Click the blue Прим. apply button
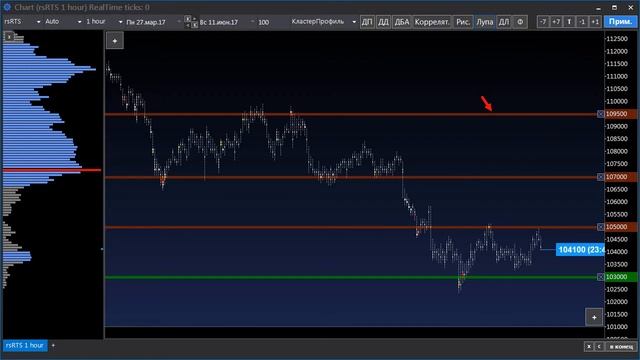 (620, 22)
